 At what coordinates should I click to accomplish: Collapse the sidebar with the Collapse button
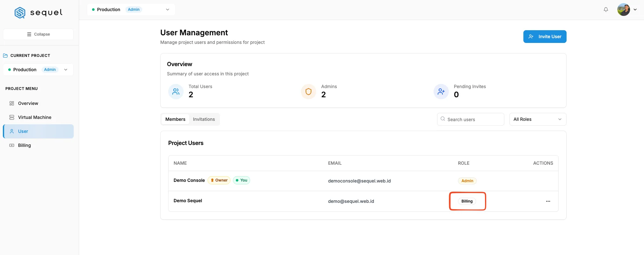tap(38, 34)
